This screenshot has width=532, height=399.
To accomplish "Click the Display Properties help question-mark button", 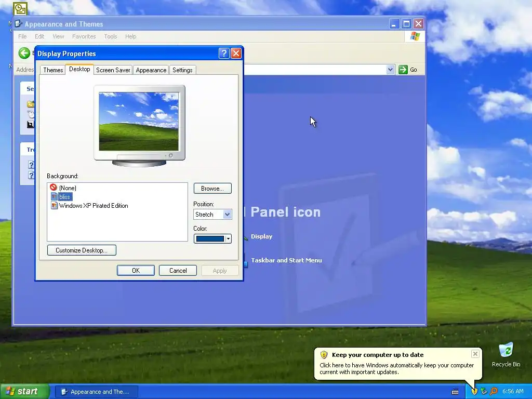I will click(223, 54).
